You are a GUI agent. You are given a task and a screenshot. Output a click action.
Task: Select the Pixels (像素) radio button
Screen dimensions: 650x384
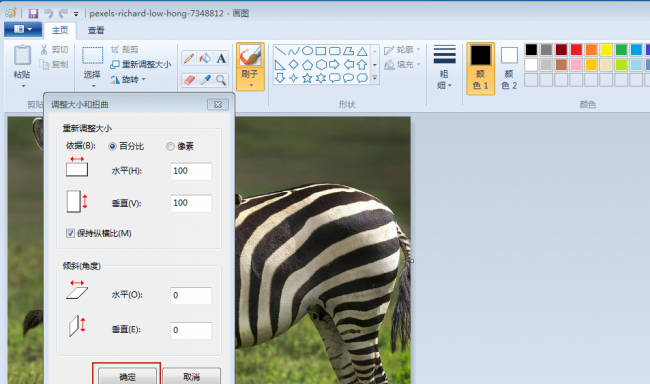170,146
